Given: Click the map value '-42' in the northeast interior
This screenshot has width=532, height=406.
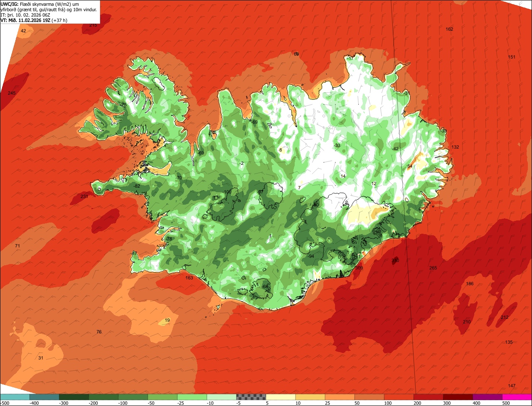Looking at the screenshot, I should tap(395, 149).
